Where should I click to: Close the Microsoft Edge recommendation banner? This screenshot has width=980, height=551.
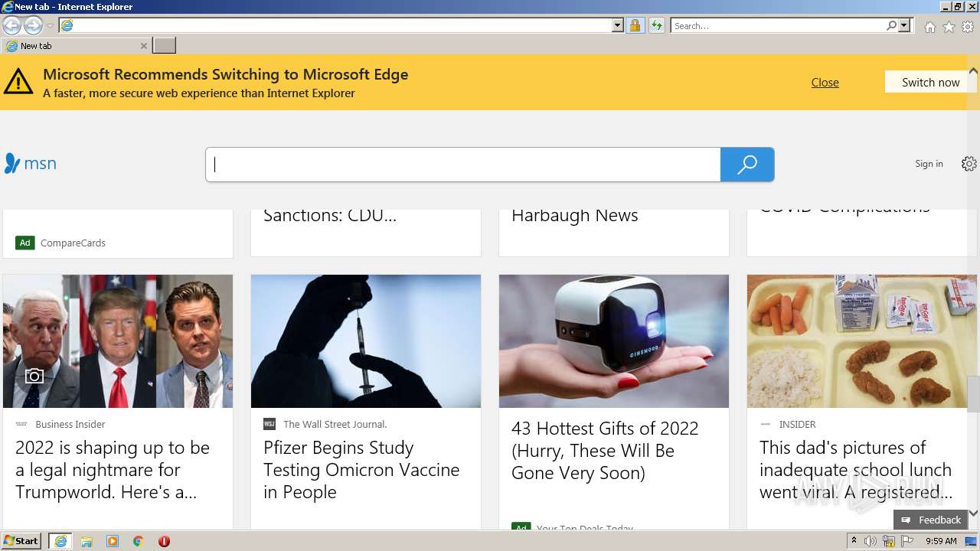[x=825, y=82]
